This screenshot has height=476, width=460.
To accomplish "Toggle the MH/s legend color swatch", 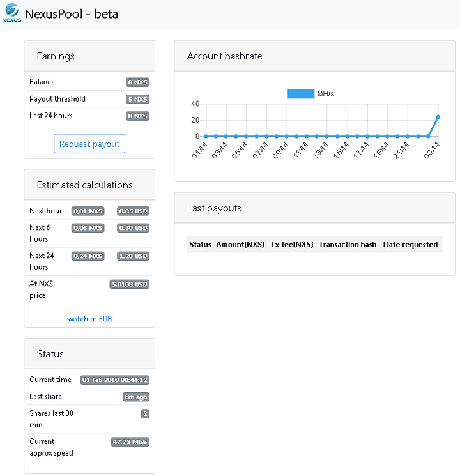I will (300, 94).
